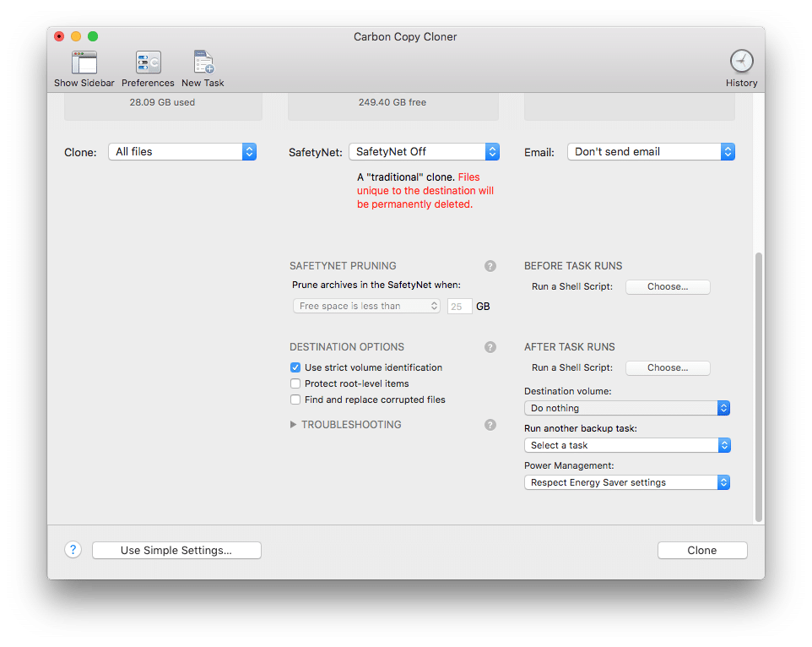Expand the Troubleshooting section

294,425
